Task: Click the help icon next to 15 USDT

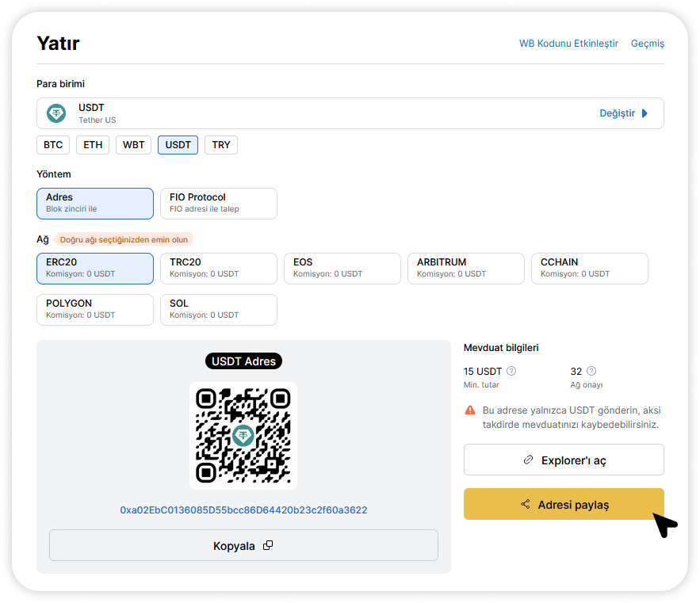Action: [511, 371]
